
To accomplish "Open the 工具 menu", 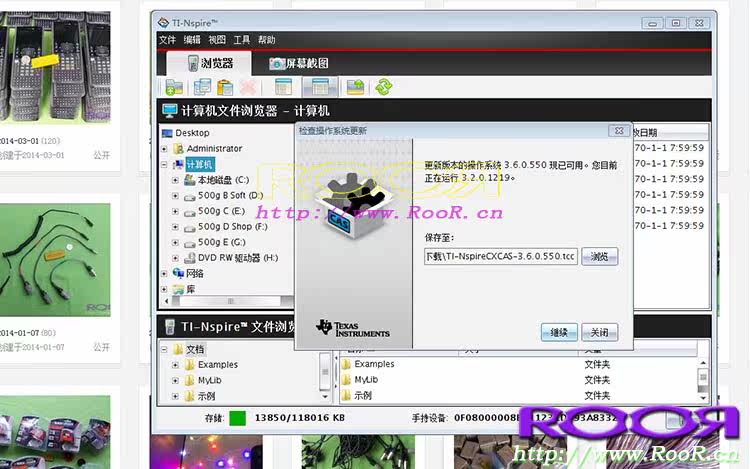I will [242, 40].
